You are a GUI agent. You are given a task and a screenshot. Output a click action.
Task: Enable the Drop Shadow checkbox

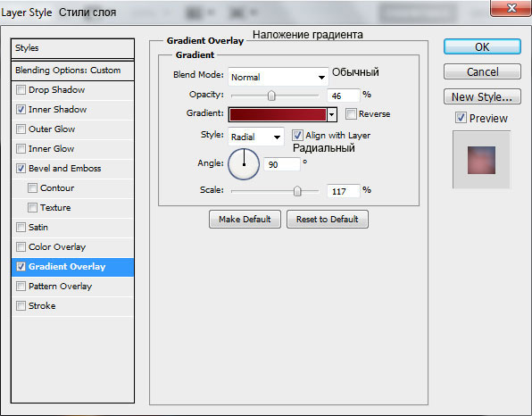[21, 90]
